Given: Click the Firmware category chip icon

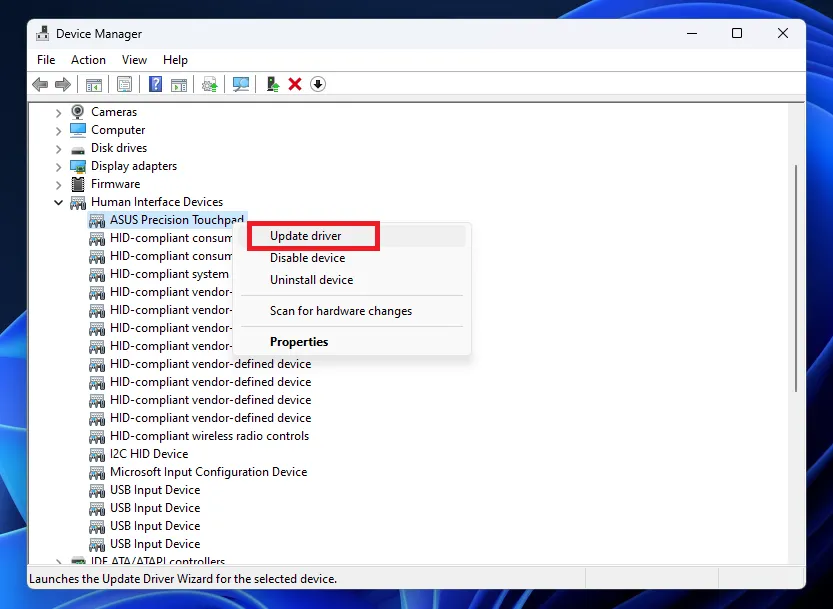Looking at the screenshot, I should coord(78,184).
